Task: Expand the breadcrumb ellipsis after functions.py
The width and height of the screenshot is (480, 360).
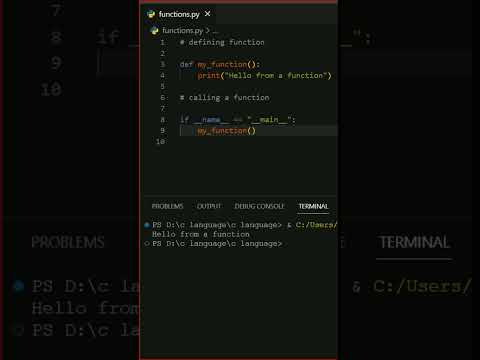Action: point(215,31)
